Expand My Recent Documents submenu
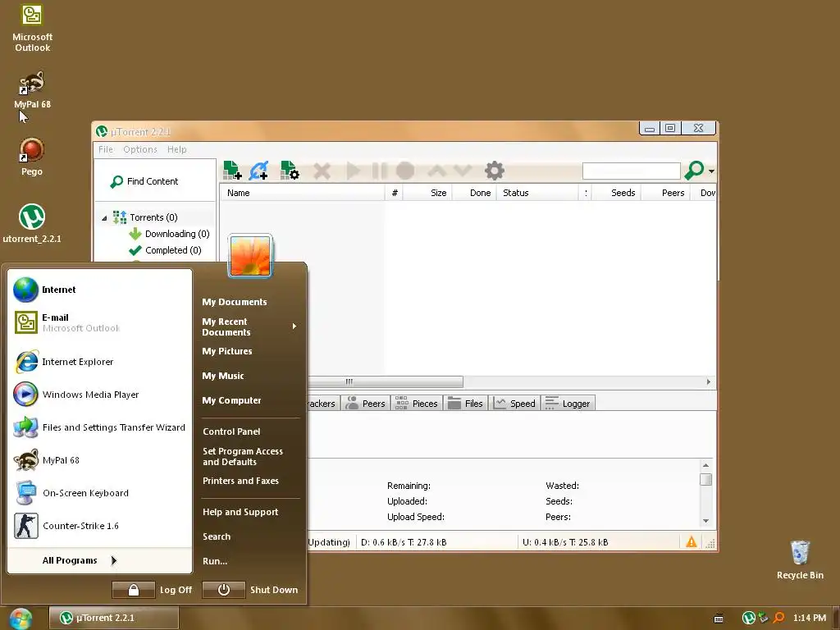The width and height of the screenshot is (840, 630). [249, 326]
